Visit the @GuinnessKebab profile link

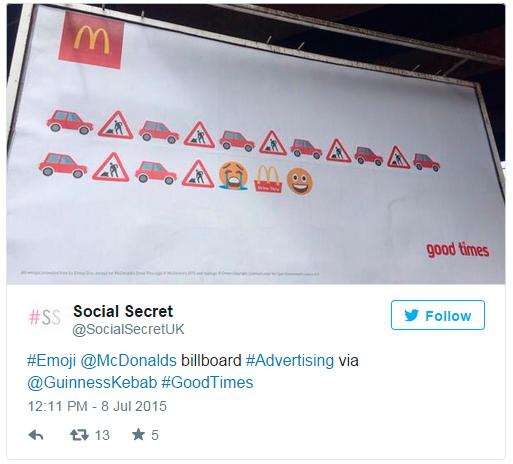[92, 382]
